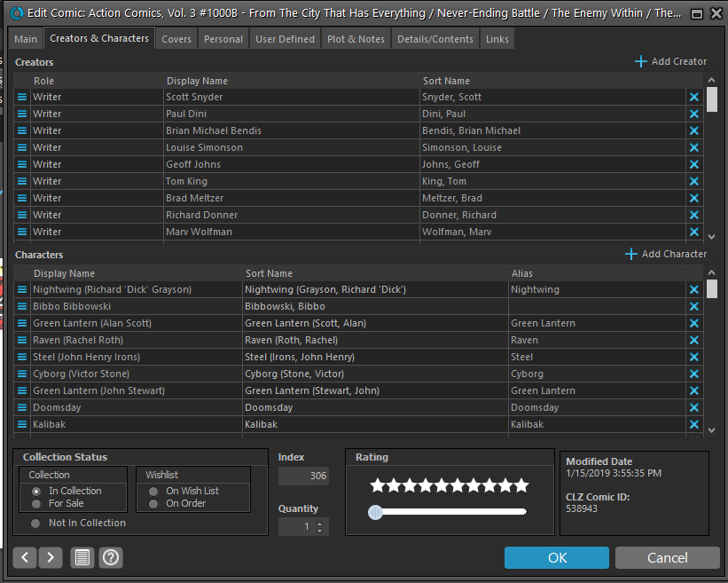Switch to User Defined tab
The image size is (728, 583).
pos(285,39)
